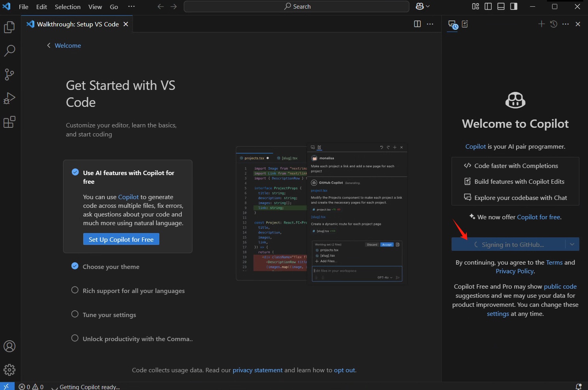The image size is (588, 390).
Task: Toggle the 'Choose your theme' step checkmark
Action: (75, 266)
